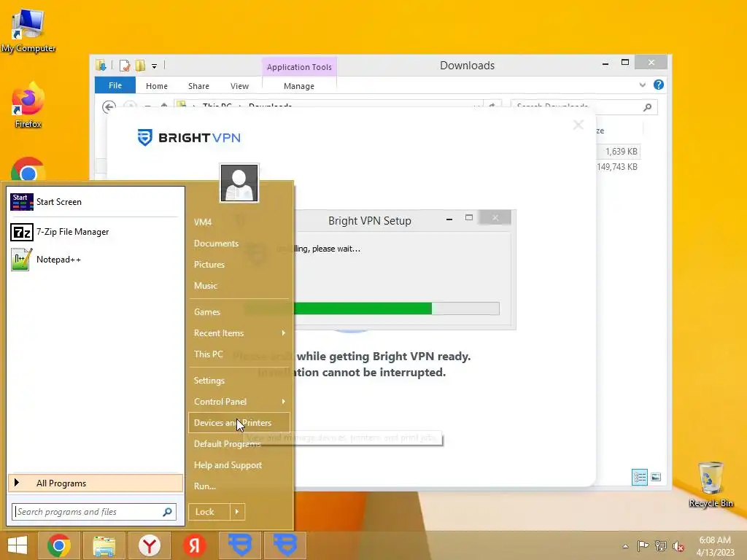The width and height of the screenshot is (747, 560).
Task: Open the network icon in the system tray
Action: click(661, 545)
